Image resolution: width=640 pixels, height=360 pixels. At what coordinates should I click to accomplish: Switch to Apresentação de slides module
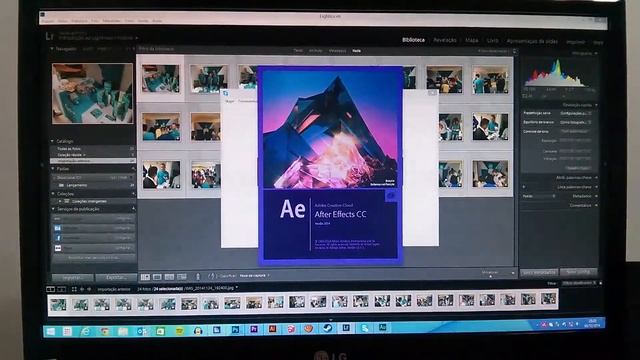coord(532,41)
